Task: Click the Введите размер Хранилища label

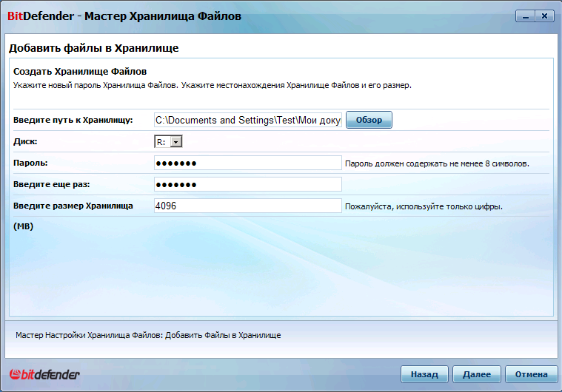Action: [x=73, y=206]
